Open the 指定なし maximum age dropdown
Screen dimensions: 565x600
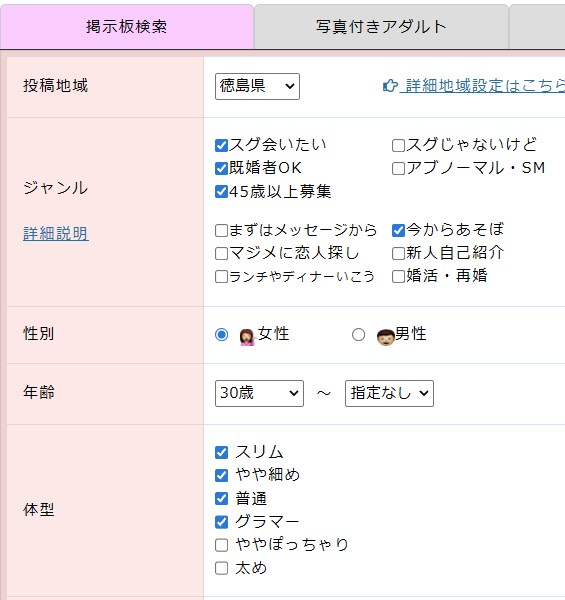[x=389, y=393]
